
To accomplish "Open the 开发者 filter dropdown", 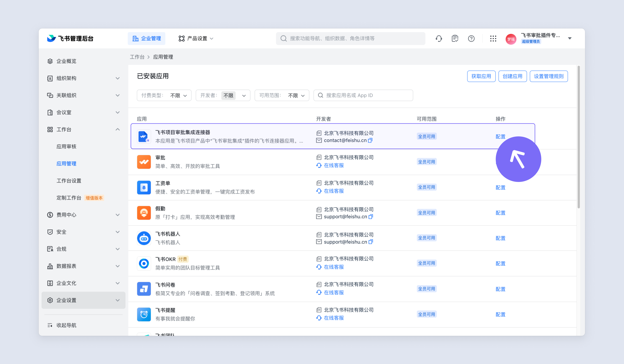I will (223, 95).
